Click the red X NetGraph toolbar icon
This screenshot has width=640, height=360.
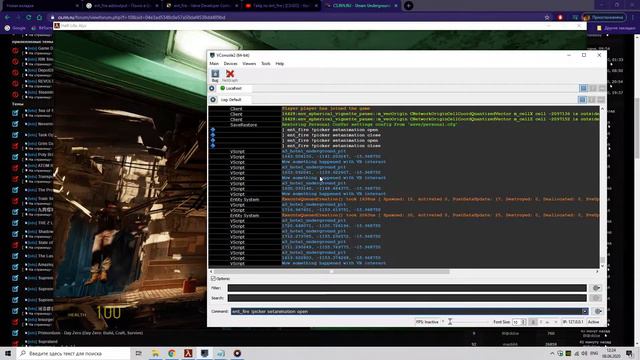pyautogui.click(x=230, y=75)
